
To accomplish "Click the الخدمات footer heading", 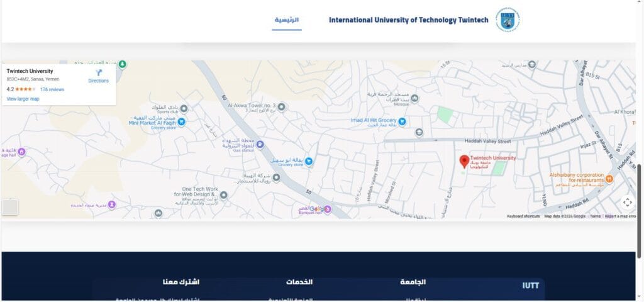I will coord(299,282).
